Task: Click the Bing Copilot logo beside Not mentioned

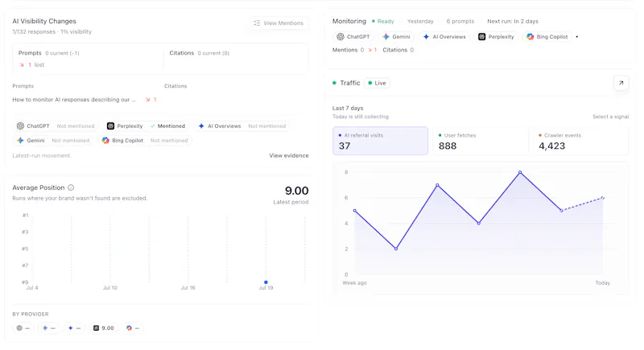Action: [105, 140]
